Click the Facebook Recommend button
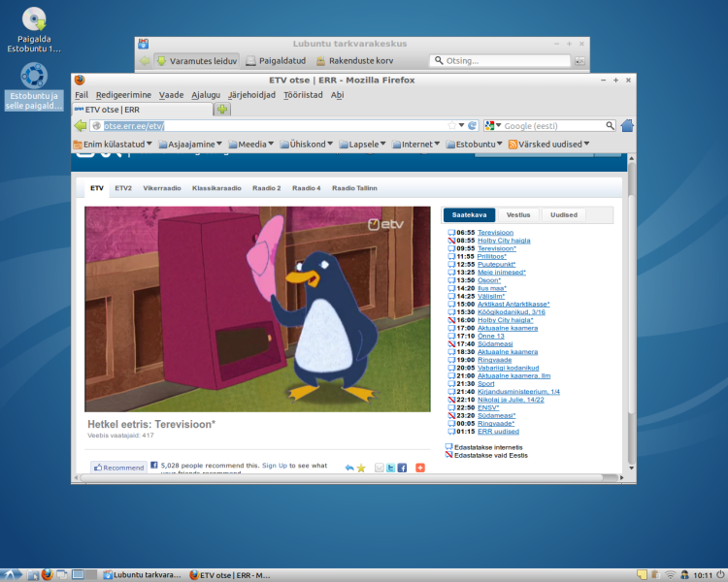 [x=118, y=468]
